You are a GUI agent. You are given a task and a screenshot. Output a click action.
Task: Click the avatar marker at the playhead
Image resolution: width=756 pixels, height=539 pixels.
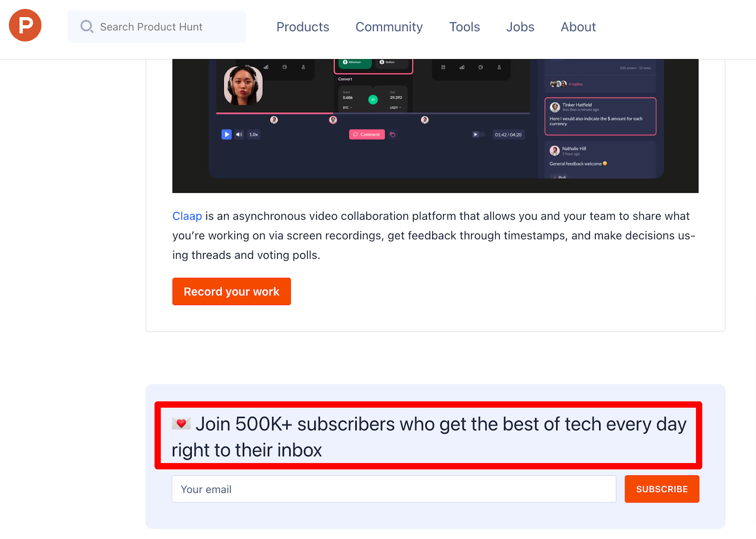(x=333, y=120)
